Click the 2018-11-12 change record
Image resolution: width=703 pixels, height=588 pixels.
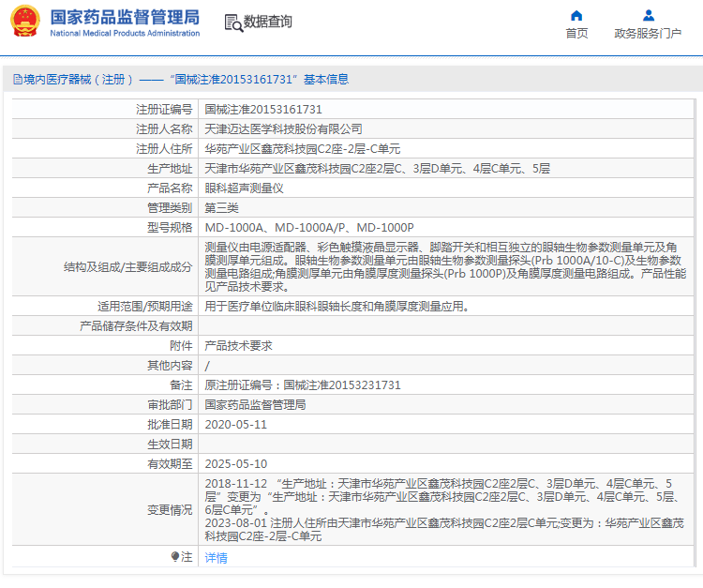coord(443,497)
